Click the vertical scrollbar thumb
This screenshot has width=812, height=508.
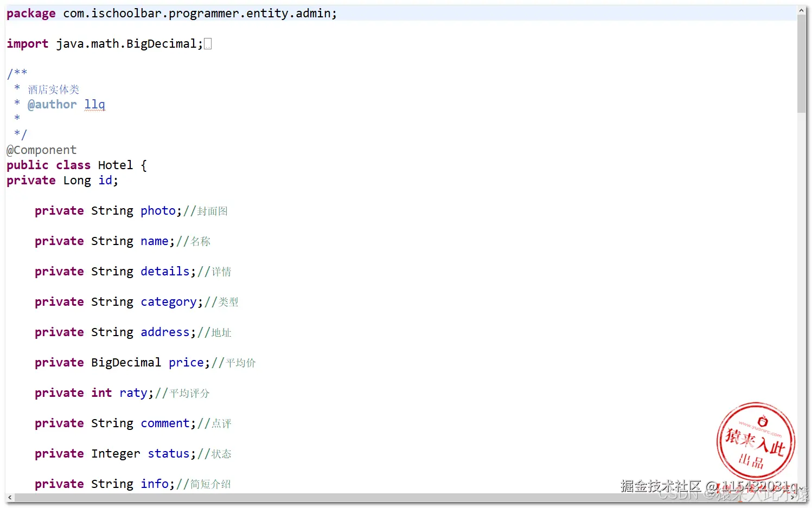(x=801, y=64)
